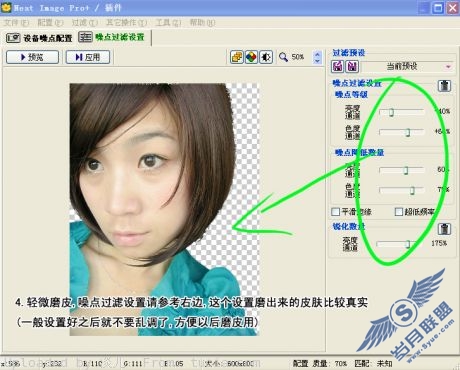
Task: Click the 预览 preview button
Action: click(x=32, y=57)
